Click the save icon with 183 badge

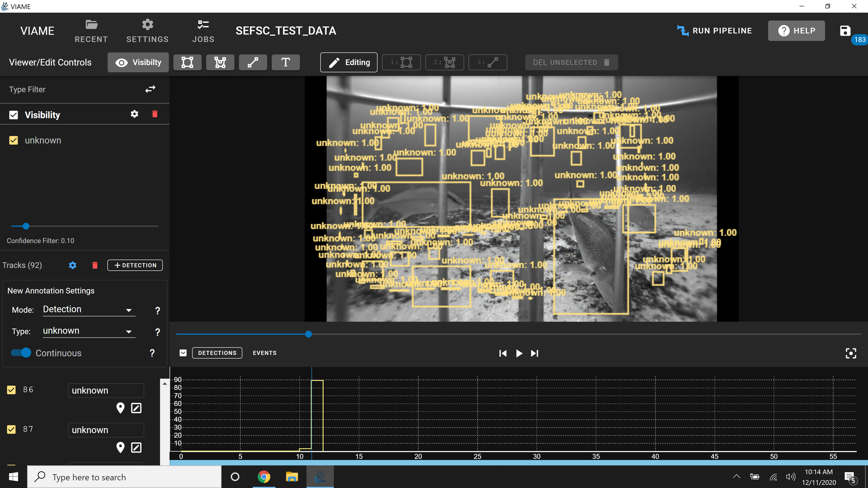[845, 31]
